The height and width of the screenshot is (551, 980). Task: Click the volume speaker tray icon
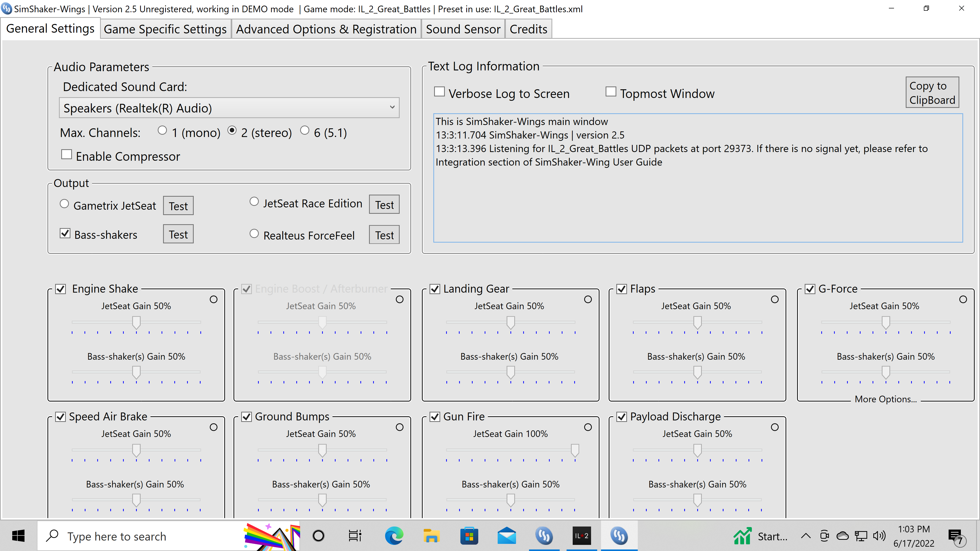(x=879, y=536)
